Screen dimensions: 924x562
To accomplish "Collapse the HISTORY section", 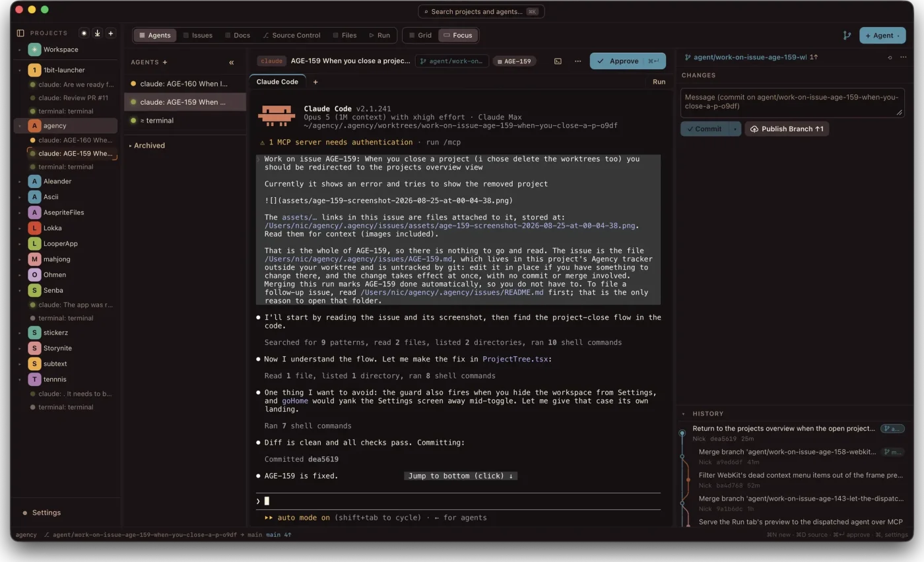I will 684,414.
